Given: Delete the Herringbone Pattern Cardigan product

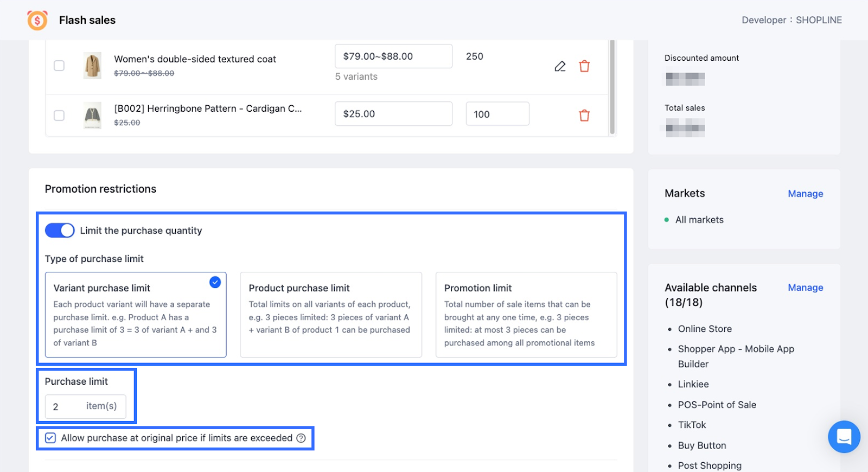Looking at the screenshot, I should 584,116.
